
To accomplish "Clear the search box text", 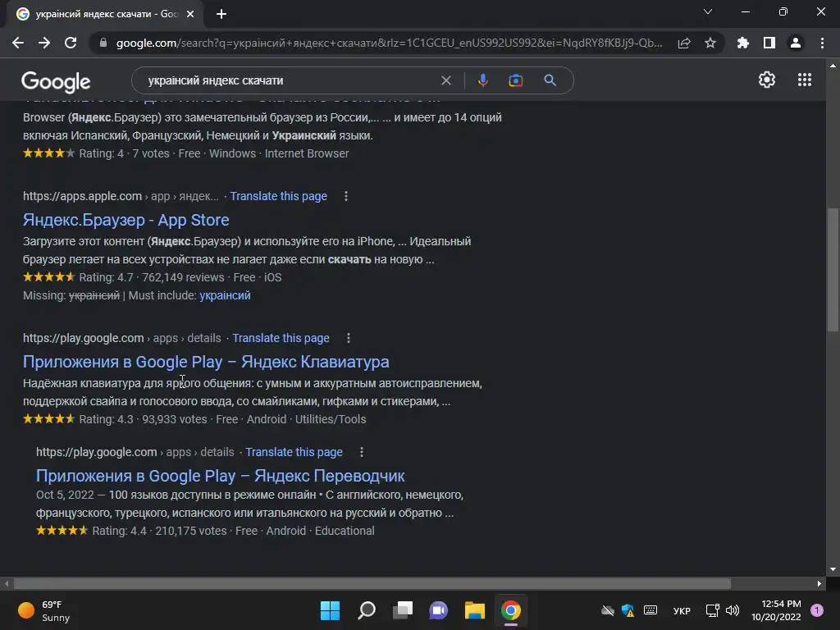I will [x=445, y=80].
